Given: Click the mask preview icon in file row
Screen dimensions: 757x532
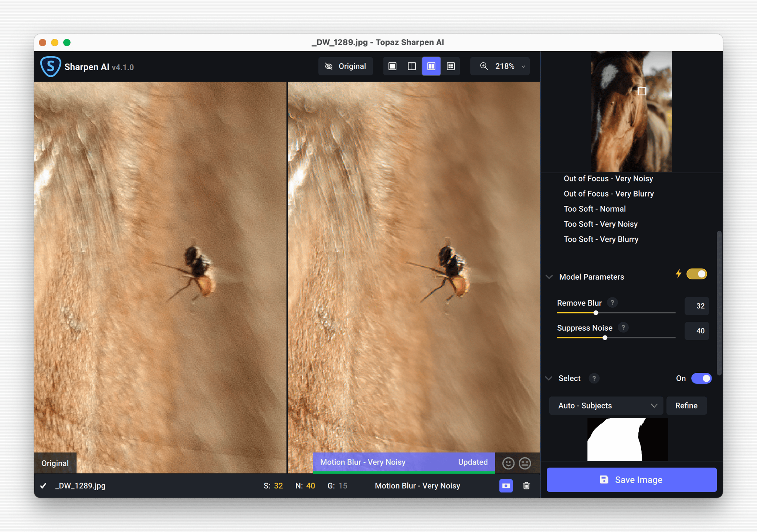Looking at the screenshot, I should (x=506, y=485).
